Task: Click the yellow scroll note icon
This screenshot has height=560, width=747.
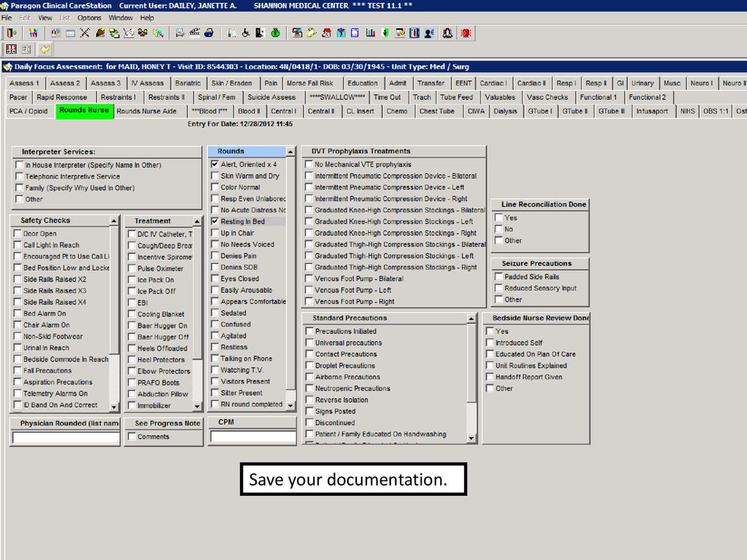Action: 311,33
